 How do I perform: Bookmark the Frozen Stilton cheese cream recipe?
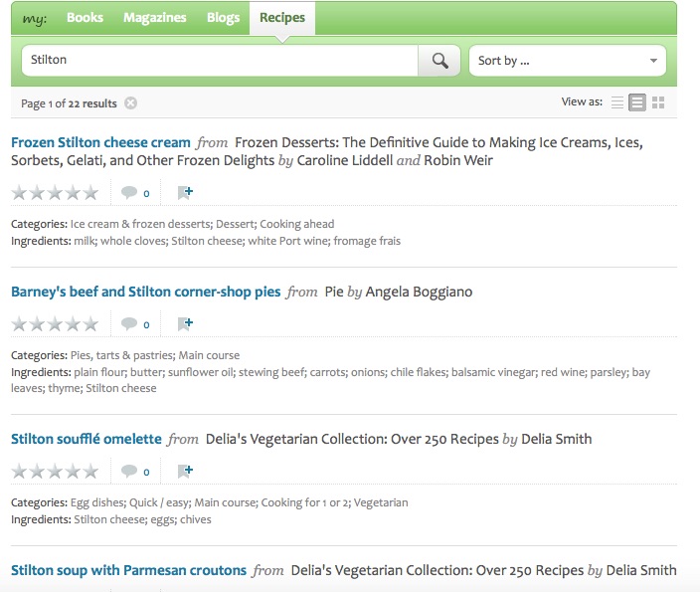185,193
